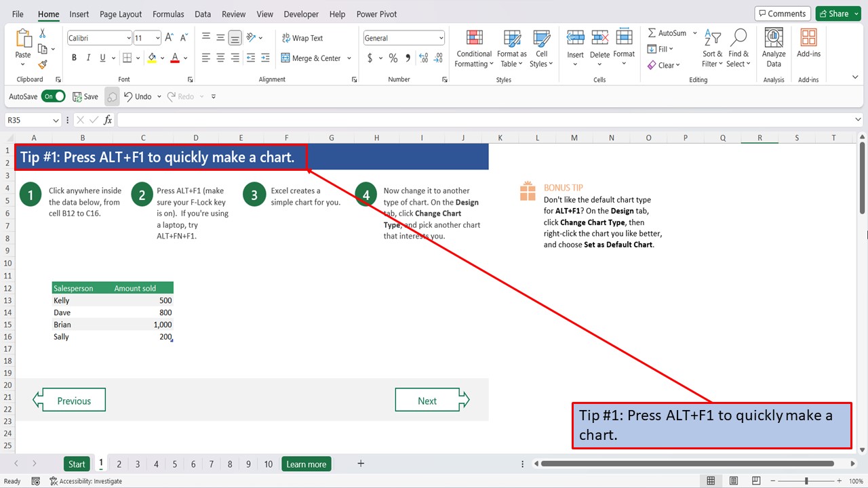Screen dimensions: 868x488
Task: Open the Fill Color dropdown arrow
Action: [x=162, y=58]
